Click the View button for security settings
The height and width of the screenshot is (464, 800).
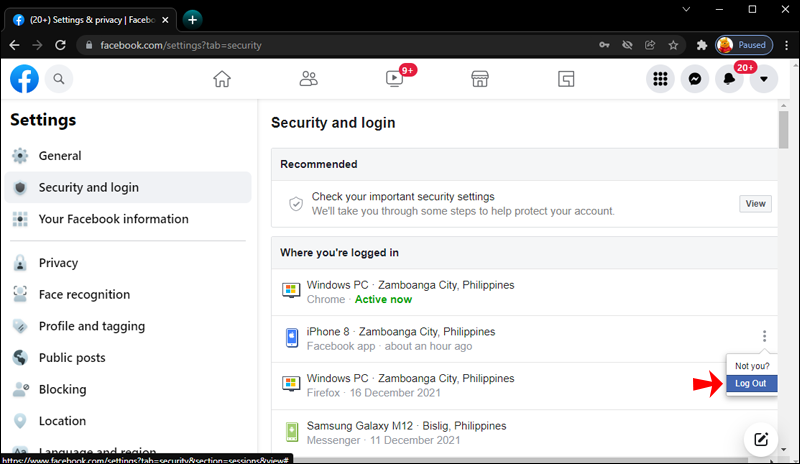pos(755,204)
